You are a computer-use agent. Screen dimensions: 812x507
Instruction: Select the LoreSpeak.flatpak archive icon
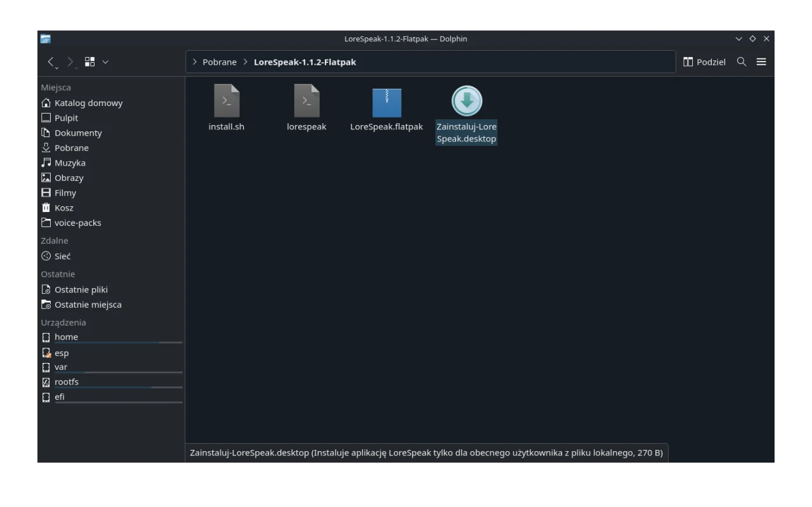386,102
